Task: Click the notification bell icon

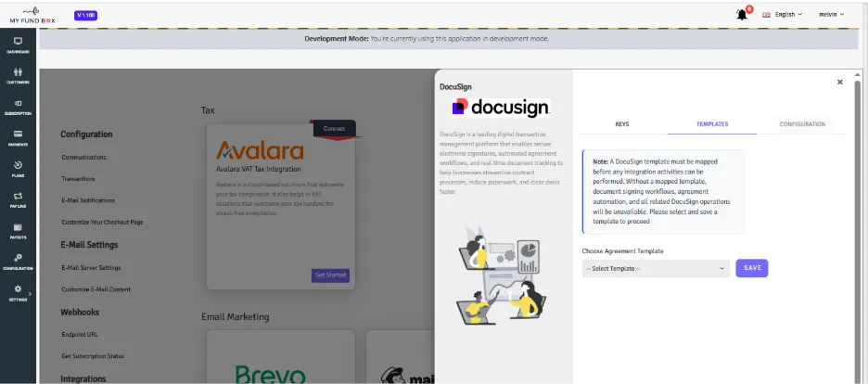Action: [x=742, y=15]
